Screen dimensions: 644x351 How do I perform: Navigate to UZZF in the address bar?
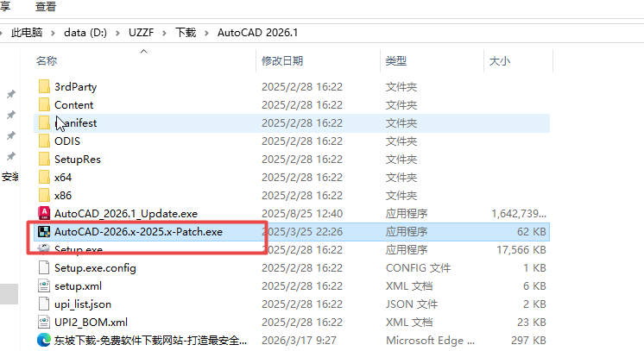click(x=143, y=33)
